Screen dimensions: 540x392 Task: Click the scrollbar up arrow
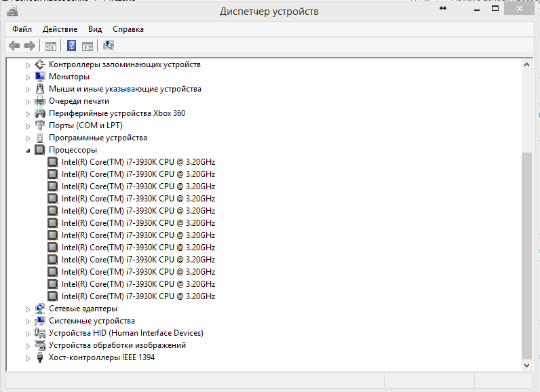pos(526,64)
